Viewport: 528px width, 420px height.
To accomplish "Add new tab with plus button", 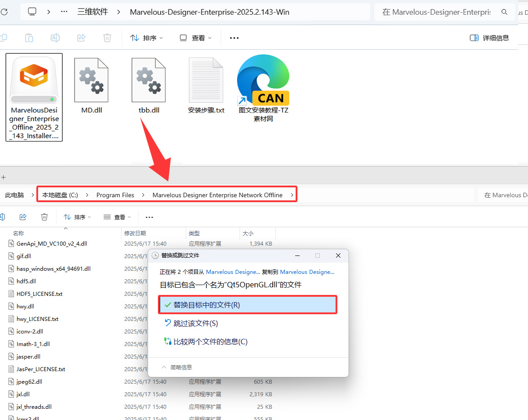I will 4,178.
